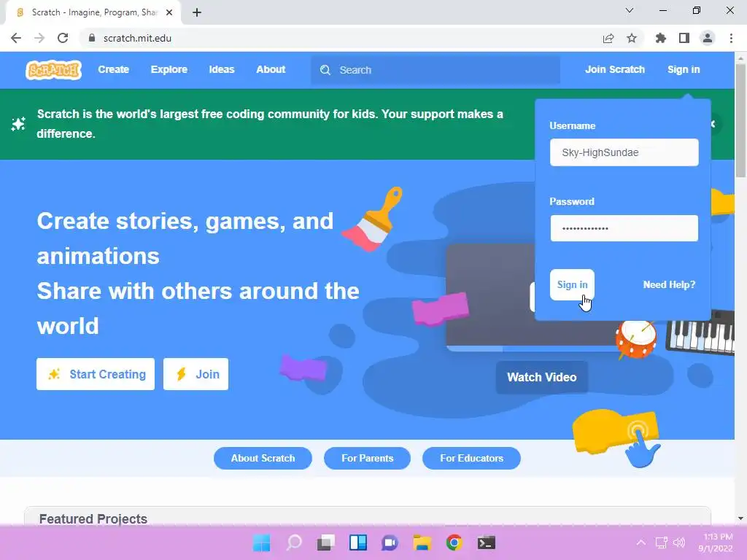
Task: Toggle Chrome side panel icon
Action: point(684,38)
